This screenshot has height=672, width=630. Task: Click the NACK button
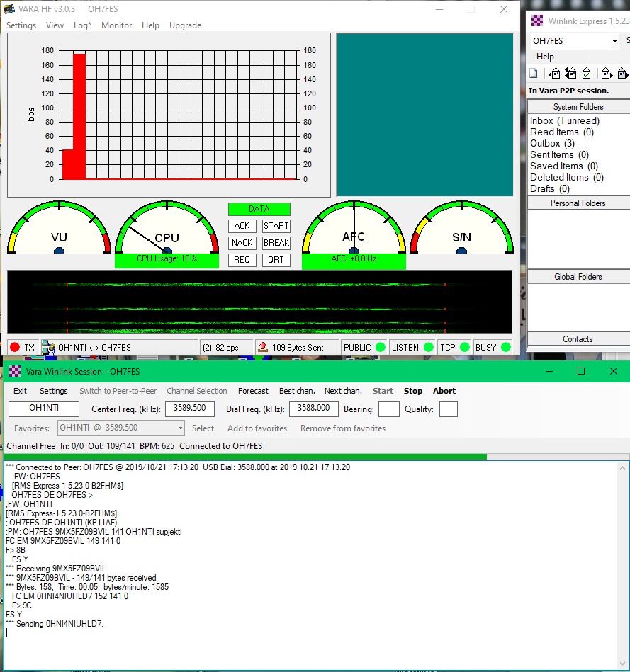242,243
